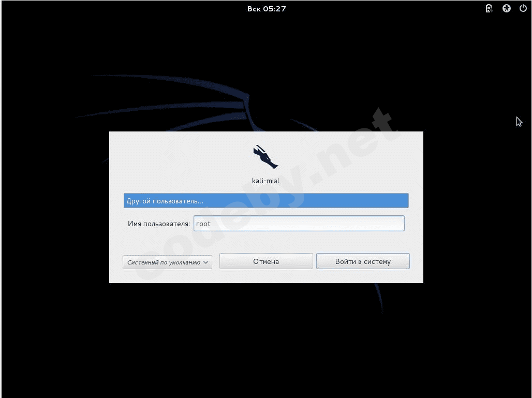
Task: Click the Имя пользователя: label
Action: (x=159, y=224)
